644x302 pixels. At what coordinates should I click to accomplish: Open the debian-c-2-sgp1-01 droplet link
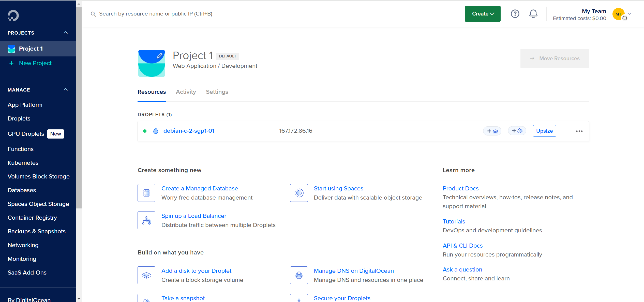click(189, 131)
